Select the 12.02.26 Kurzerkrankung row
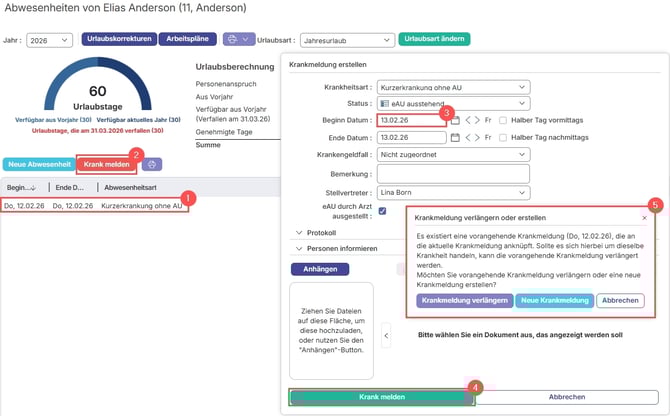This screenshot has width=670, height=416. (94, 206)
